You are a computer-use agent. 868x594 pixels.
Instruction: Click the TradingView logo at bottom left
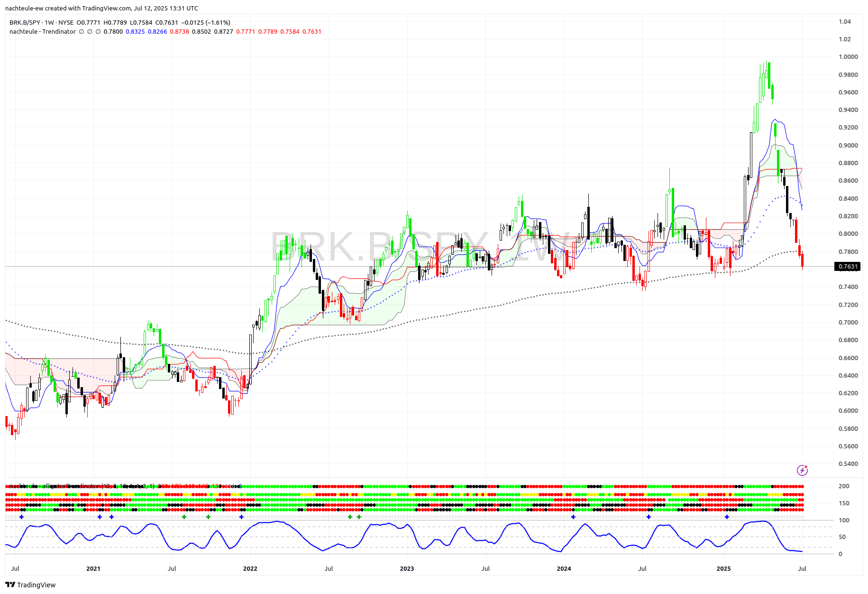coord(30,585)
